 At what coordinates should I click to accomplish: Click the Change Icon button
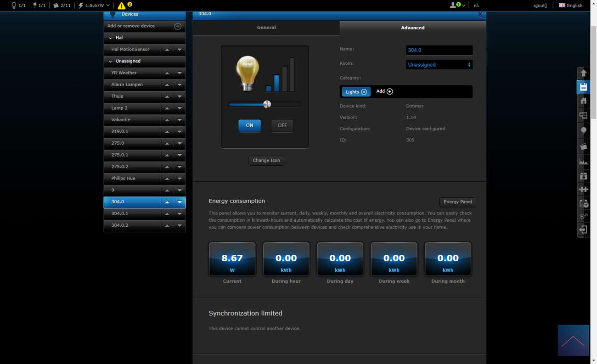coord(266,160)
